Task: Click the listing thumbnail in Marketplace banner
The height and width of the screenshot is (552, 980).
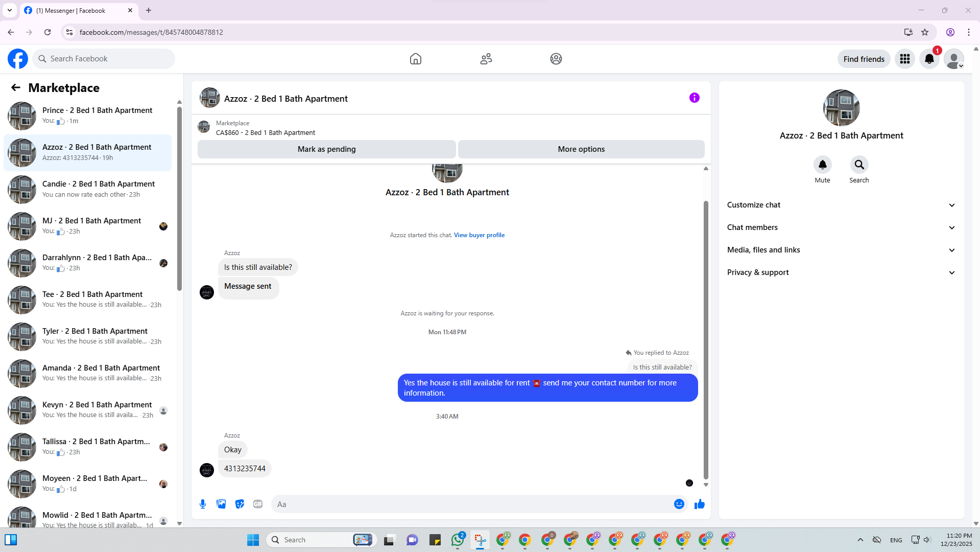Action: coord(204,127)
